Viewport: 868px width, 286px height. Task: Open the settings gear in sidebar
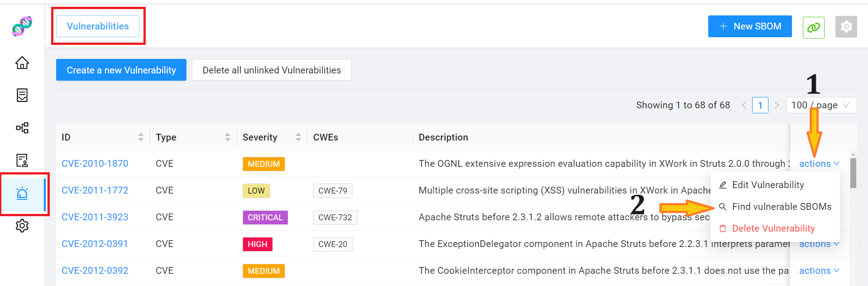click(22, 226)
